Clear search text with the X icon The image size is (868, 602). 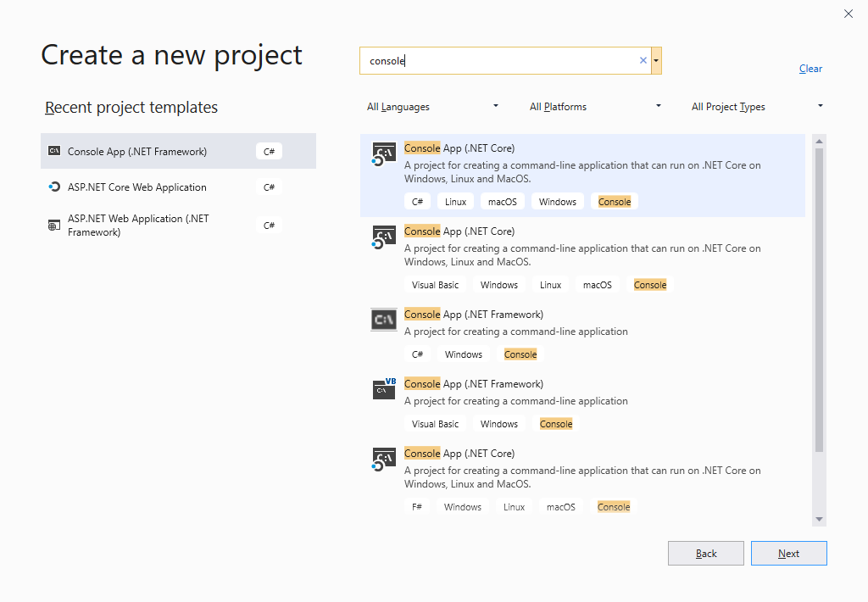[x=643, y=60]
